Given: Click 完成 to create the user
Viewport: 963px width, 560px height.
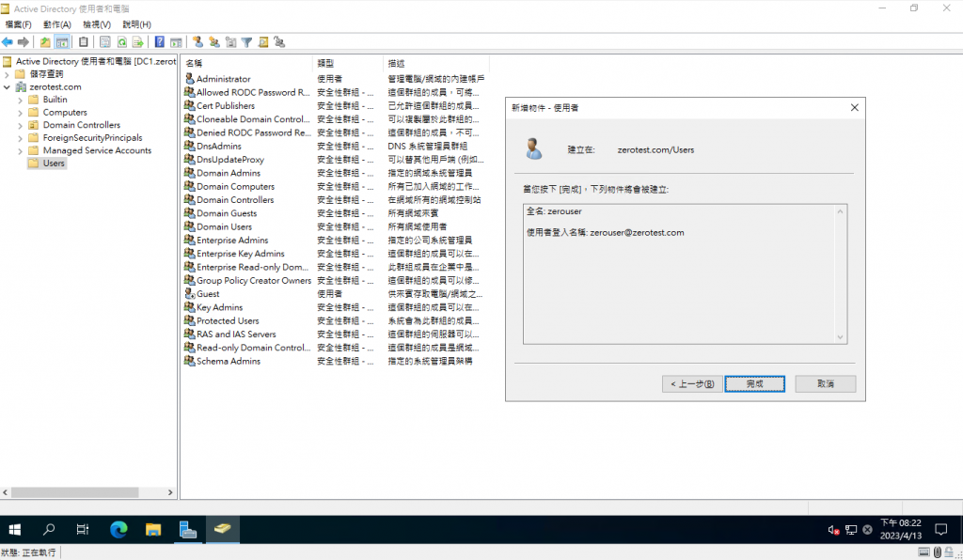Looking at the screenshot, I should point(755,384).
